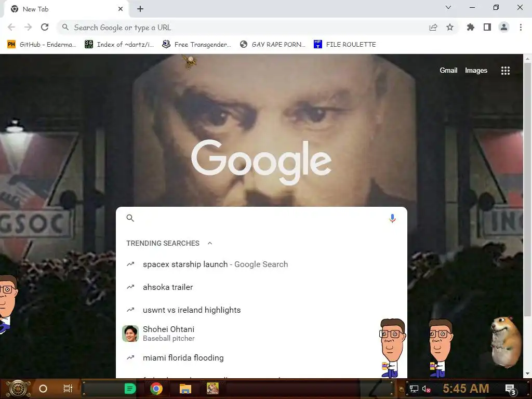Open the GitHub - Enderma bookmark

tap(42, 45)
